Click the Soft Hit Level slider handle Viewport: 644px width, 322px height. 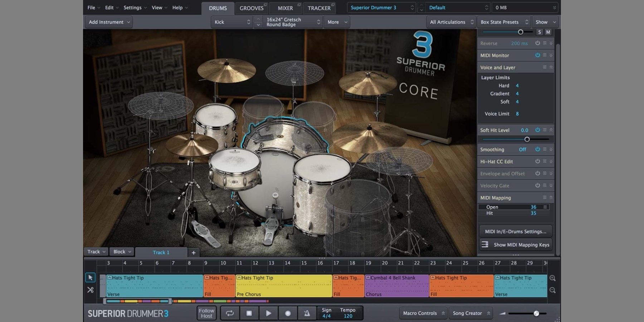tap(527, 139)
